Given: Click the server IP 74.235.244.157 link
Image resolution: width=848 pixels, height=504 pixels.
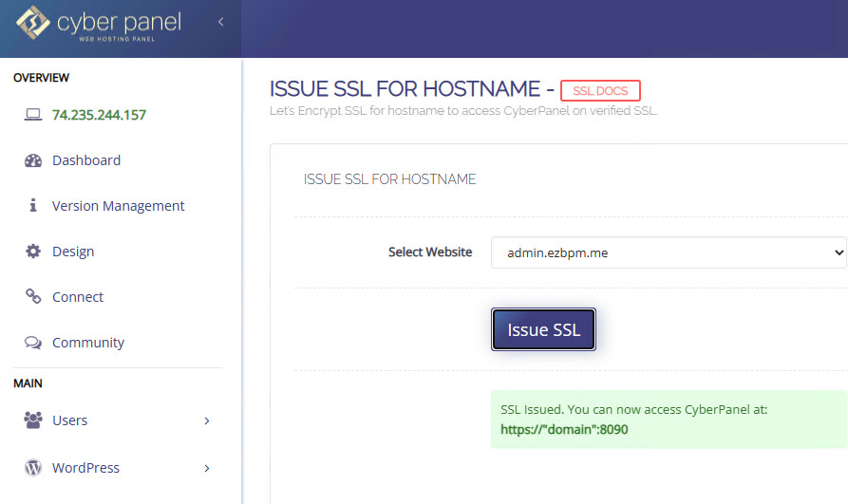Looking at the screenshot, I should pos(99,115).
